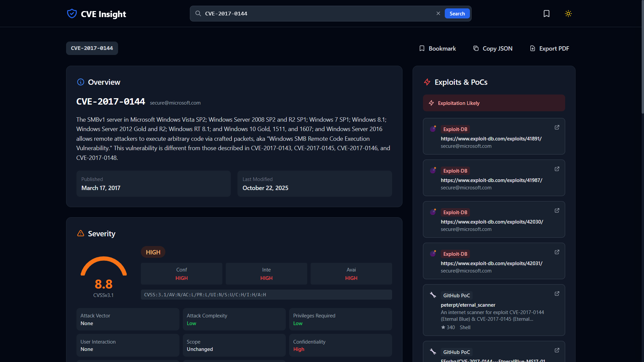
Task: Click the Inte HIGH impact tile
Action: click(x=266, y=274)
